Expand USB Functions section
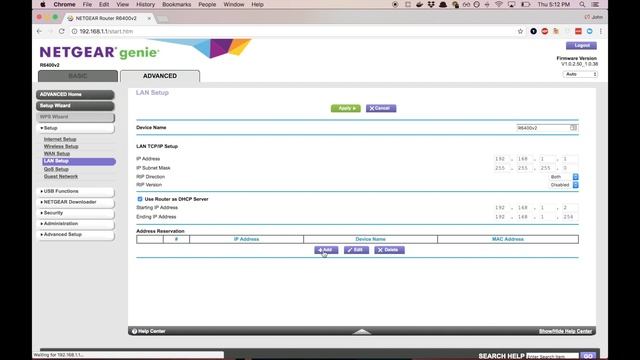Viewport: 640px width, 360px height. point(76,191)
